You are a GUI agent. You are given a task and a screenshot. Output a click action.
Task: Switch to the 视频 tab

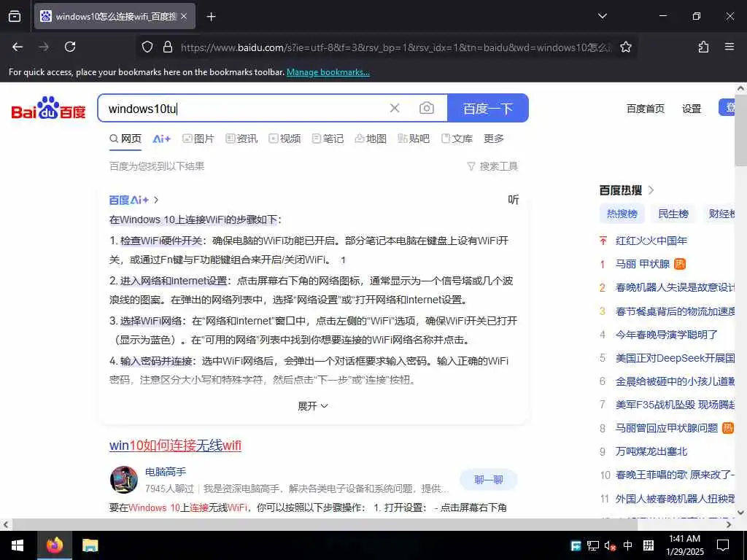pos(285,139)
